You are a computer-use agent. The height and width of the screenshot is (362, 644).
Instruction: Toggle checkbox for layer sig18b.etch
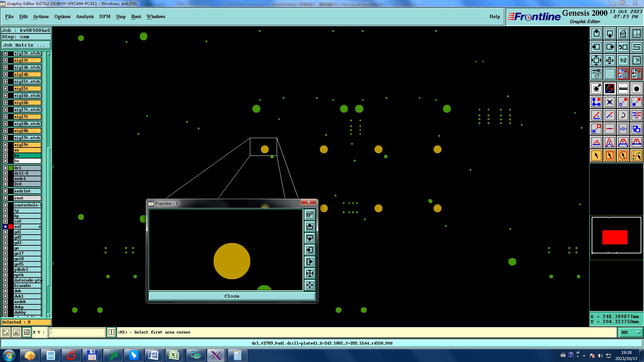[5, 124]
